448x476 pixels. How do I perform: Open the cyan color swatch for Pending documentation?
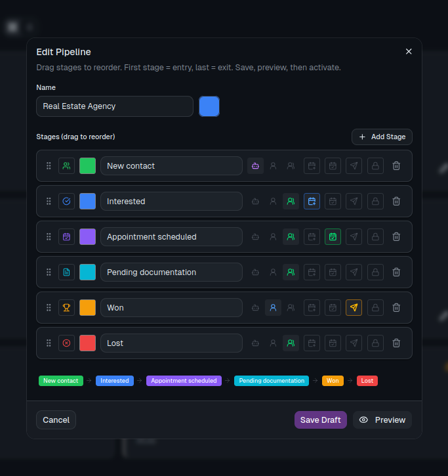(87, 272)
